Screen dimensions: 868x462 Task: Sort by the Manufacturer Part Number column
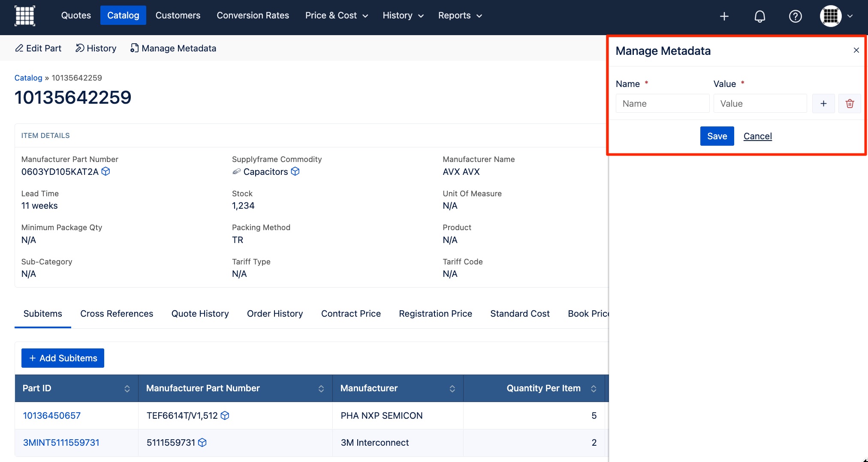pyautogui.click(x=321, y=388)
